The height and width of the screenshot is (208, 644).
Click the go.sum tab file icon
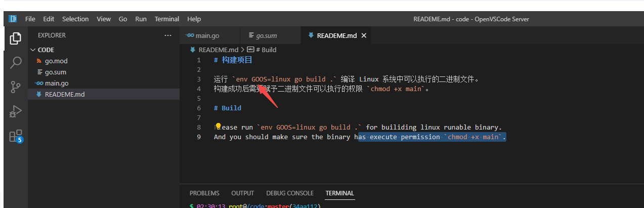251,35
